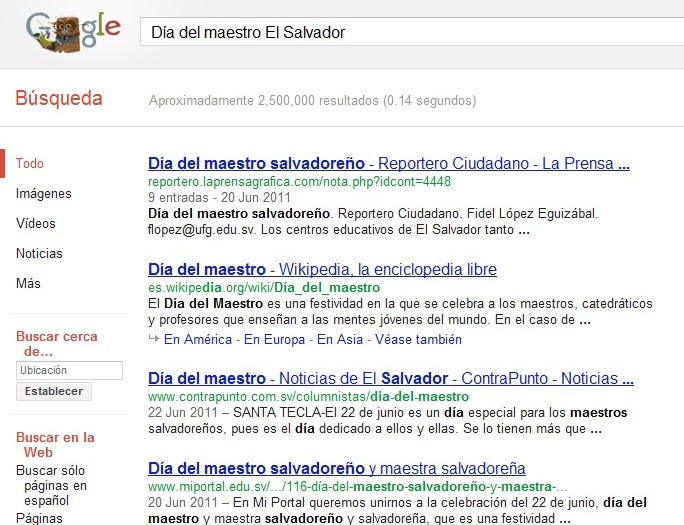Image resolution: width=684 pixels, height=525 pixels.
Task: Open 'Día del maestro salvadoreño - Reportero Ciudadano' result
Action: (389, 164)
